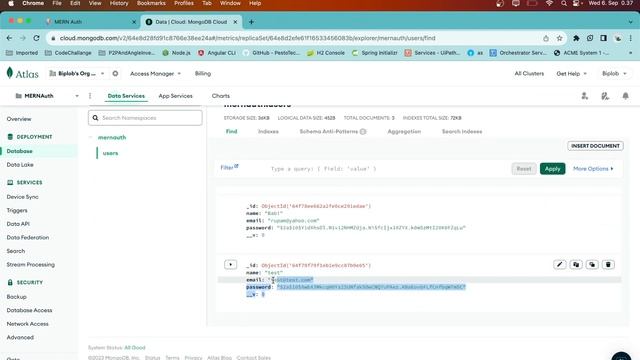This screenshot has width=640, height=360.
Task: Open the Get Help dropdown
Action: (571, 73)
